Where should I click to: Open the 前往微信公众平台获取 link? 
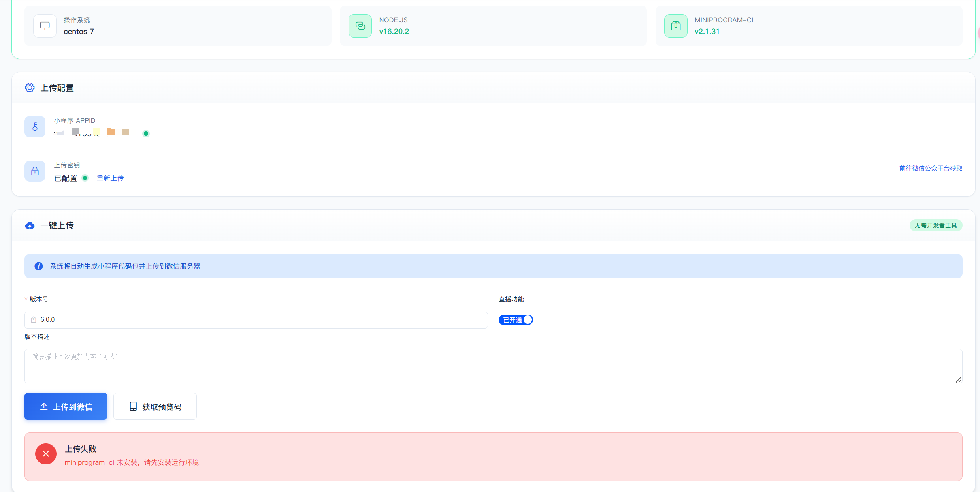point(931,169)
